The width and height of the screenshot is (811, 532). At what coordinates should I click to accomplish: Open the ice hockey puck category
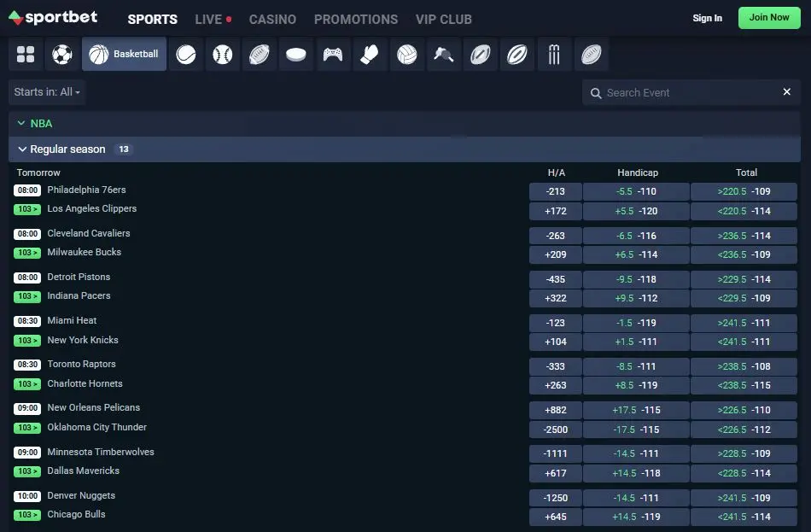click(x=295, y=53)
